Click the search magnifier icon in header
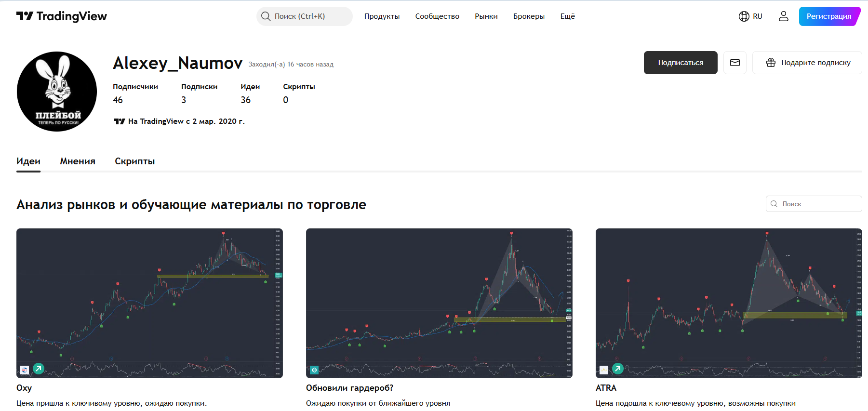 (x=266, y=16)
